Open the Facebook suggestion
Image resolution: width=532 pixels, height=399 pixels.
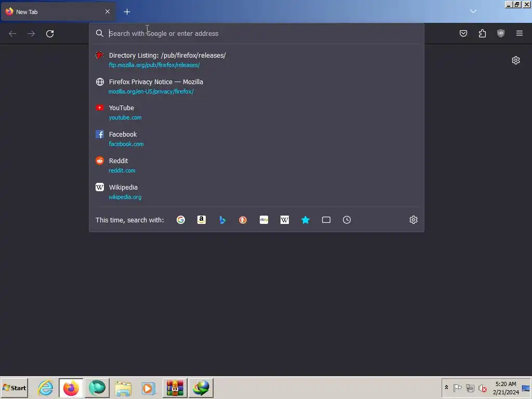(257, 139)
